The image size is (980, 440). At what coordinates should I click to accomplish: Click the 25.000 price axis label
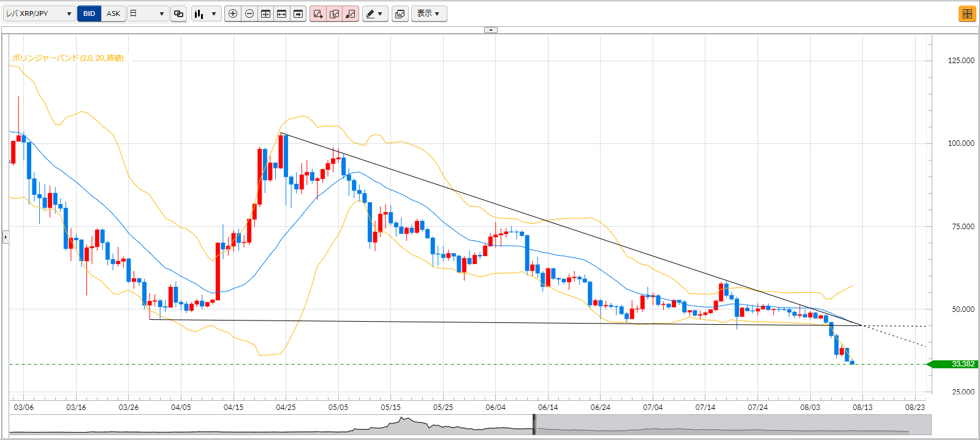tap(963, 392)
